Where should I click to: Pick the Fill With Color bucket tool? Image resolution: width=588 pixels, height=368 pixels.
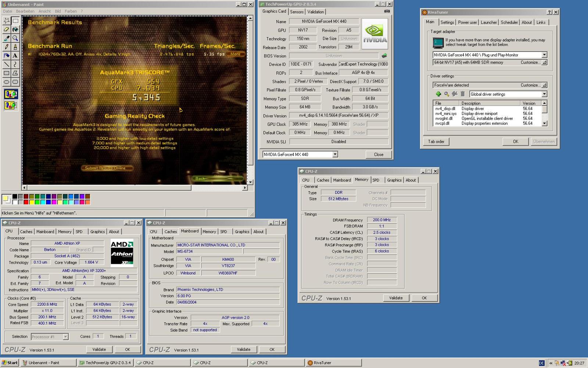(15, 29)
